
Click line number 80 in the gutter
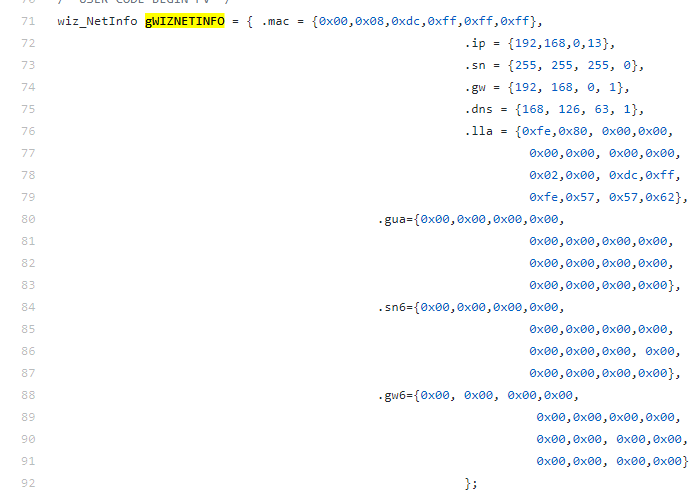tap(28, 219)
